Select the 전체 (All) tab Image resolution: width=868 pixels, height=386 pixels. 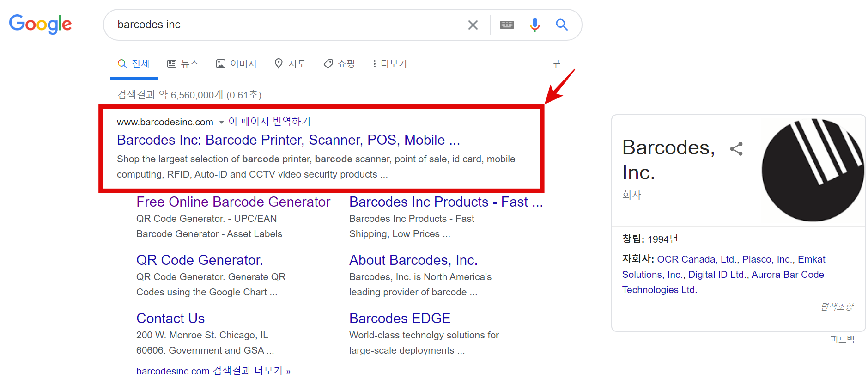click(134, 64)
